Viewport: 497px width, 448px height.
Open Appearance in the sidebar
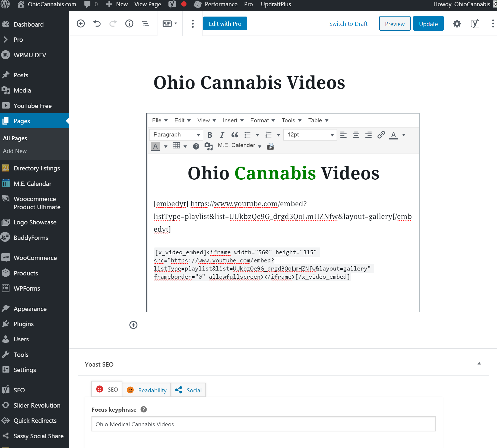pos(30,309)
